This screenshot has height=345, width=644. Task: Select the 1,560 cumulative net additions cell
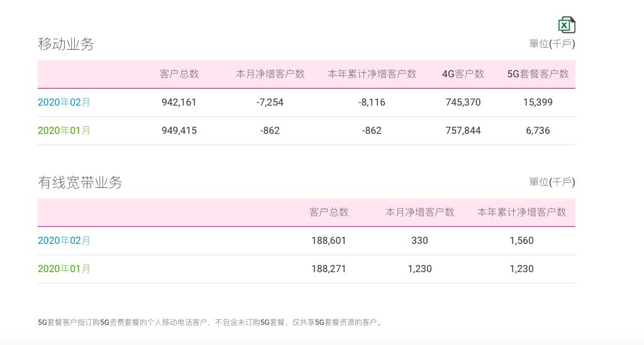click(521, 241)
